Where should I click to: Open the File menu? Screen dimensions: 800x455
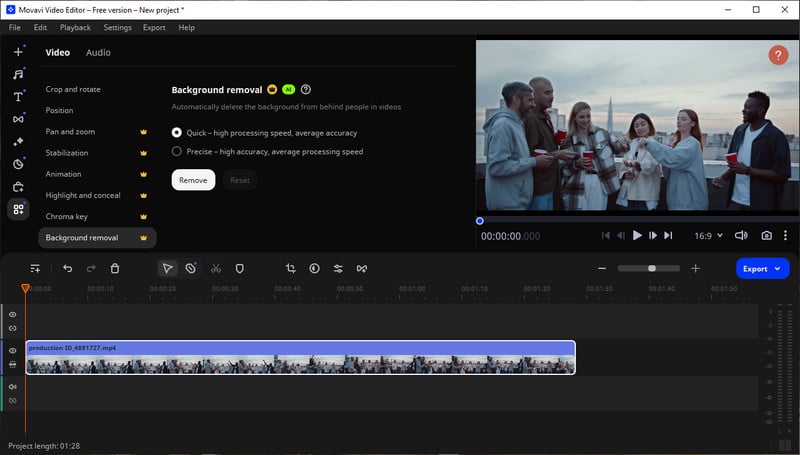tap(15, 28)
